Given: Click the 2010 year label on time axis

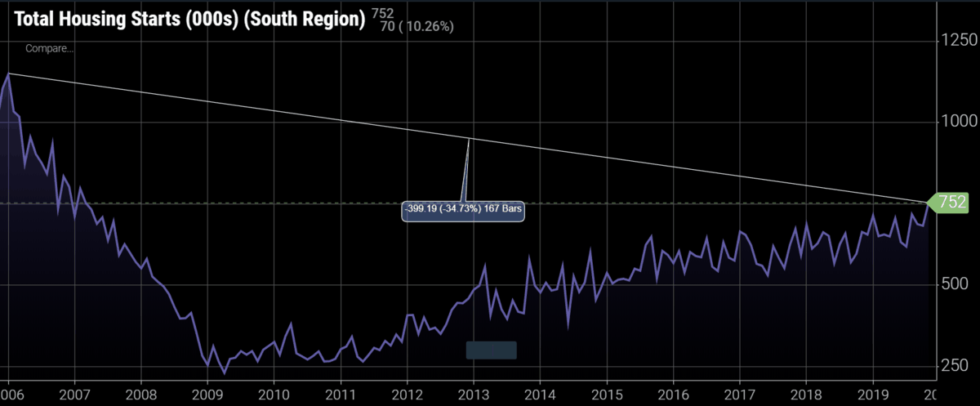Looking at the screenshot, I should tap(274, 395).
